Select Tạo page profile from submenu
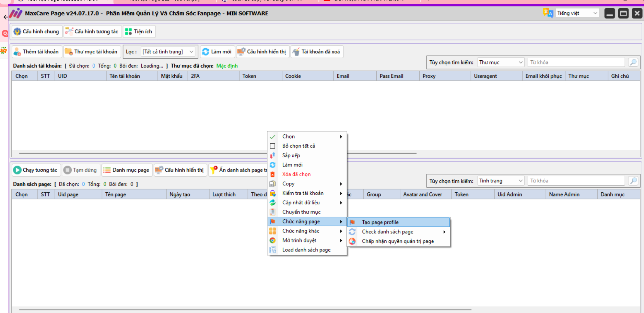644x313 pixels. click(380, 222)
